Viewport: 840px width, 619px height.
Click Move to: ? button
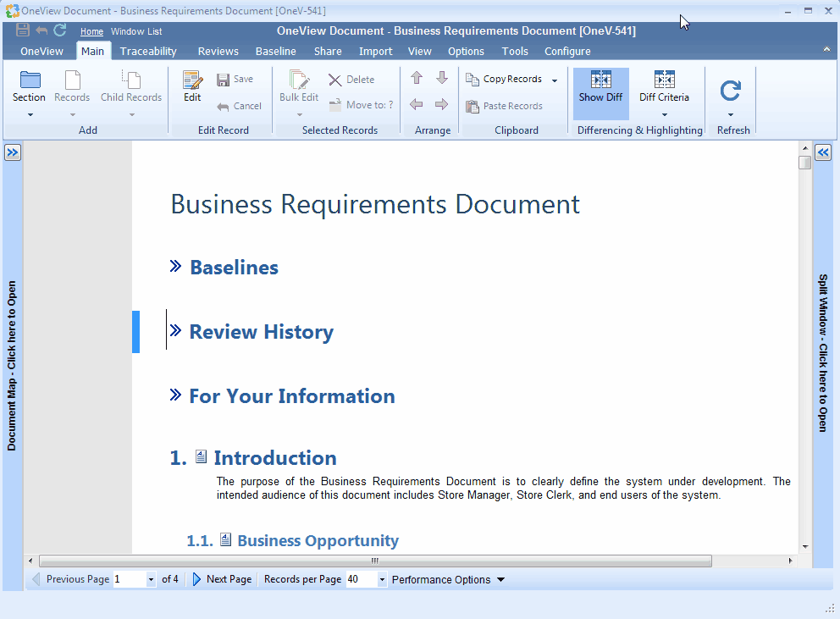click(361, 105)
